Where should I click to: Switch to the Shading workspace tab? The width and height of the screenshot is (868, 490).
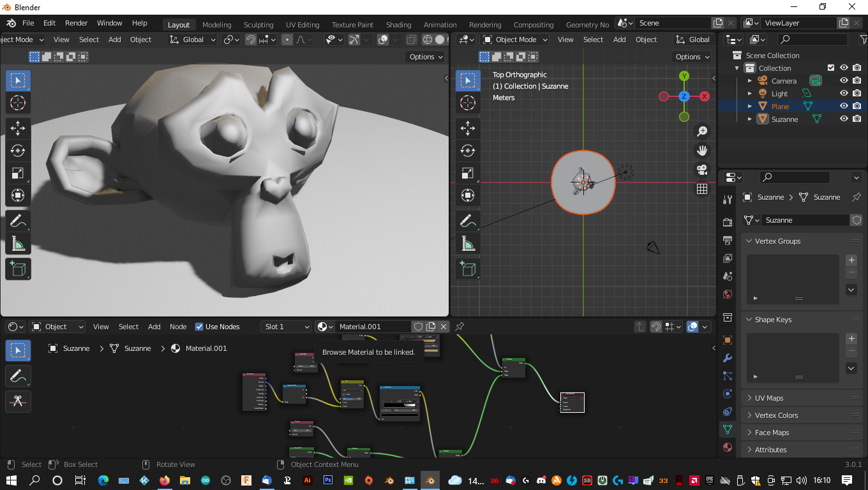(x=399, y=25)
